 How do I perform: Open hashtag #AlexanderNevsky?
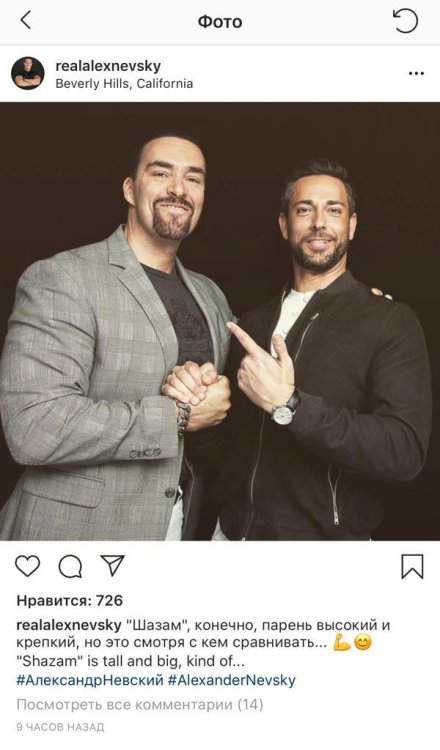click(231, 680)
